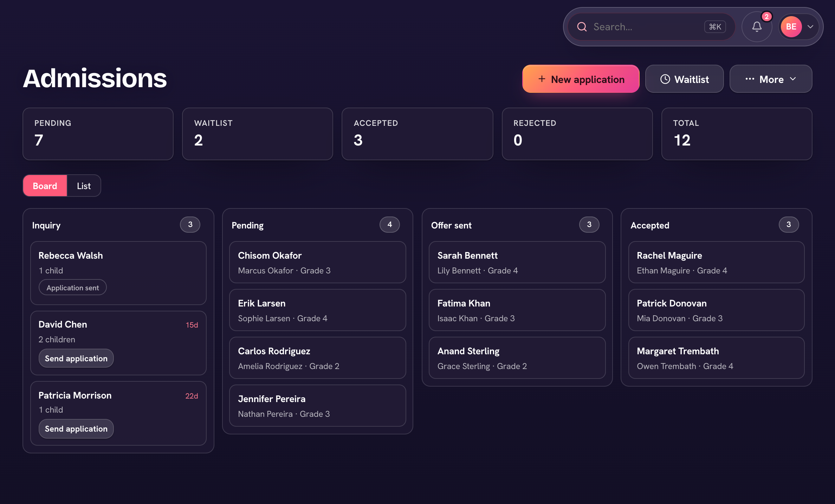Send application to Patricia Morrison

coord(76,429)
